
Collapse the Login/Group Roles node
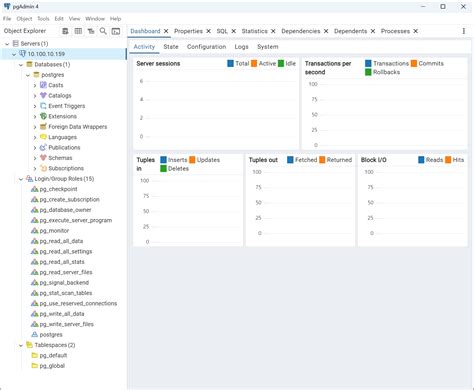point(21,179)
